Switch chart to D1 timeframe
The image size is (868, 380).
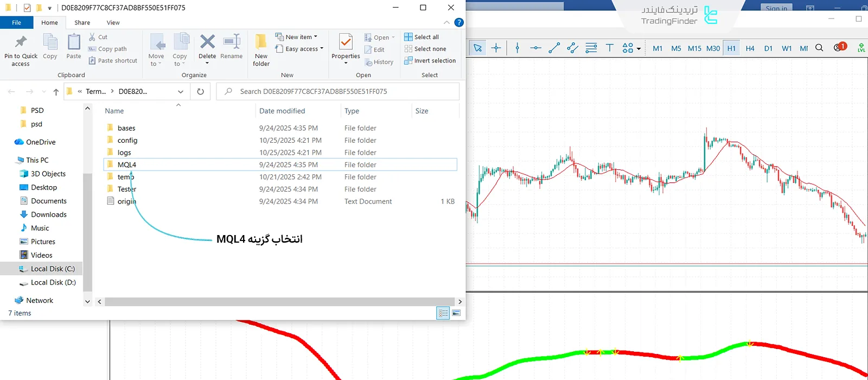(x=768, y=48)
